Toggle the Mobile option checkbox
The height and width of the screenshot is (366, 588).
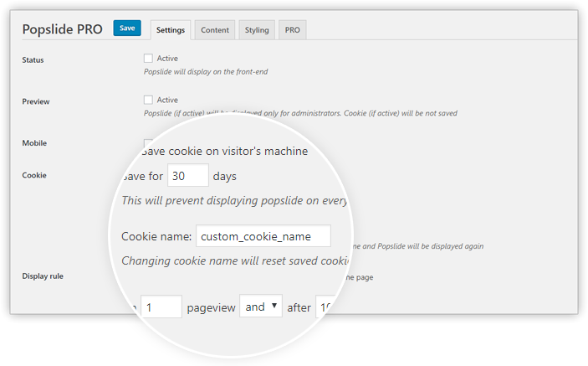[149, 142]
